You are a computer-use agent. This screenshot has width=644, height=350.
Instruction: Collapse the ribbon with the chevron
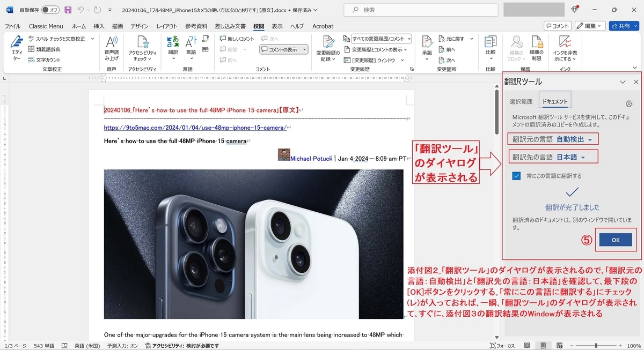tap(635, 69)
